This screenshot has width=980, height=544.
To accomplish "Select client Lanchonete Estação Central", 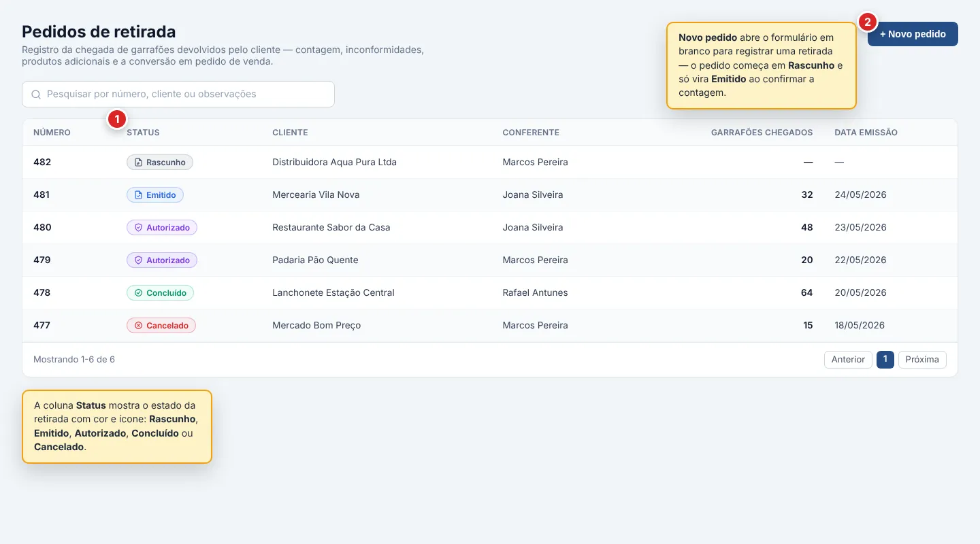I will (x=333, y=293).
